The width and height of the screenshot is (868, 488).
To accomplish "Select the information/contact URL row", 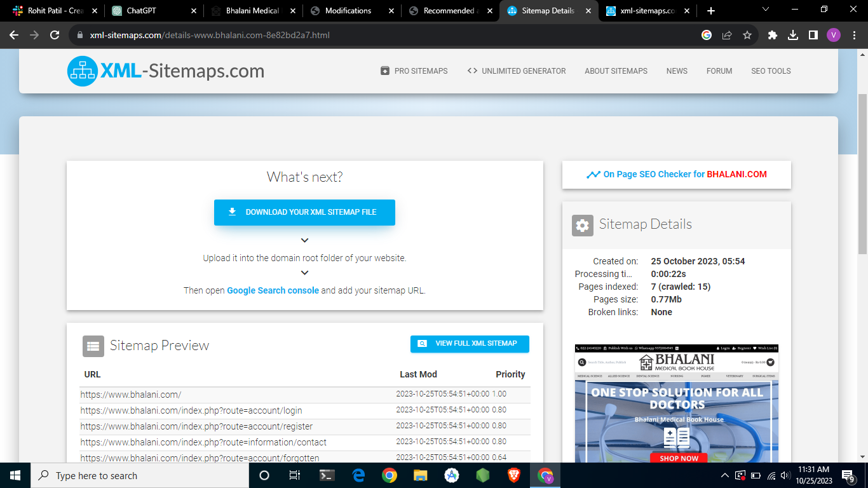I will pyautogui.click(x=305, y=442).
